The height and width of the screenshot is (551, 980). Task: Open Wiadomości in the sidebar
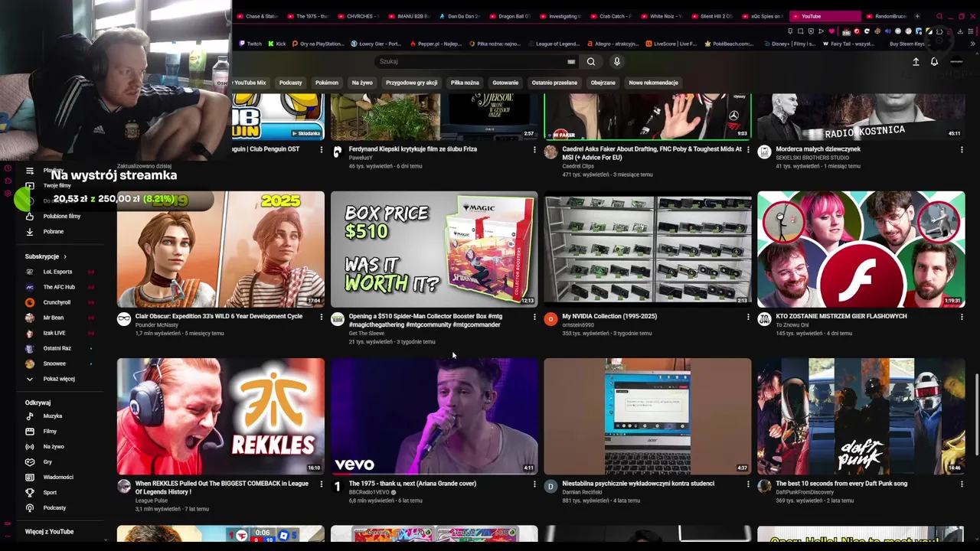click(x=58, y=478)
